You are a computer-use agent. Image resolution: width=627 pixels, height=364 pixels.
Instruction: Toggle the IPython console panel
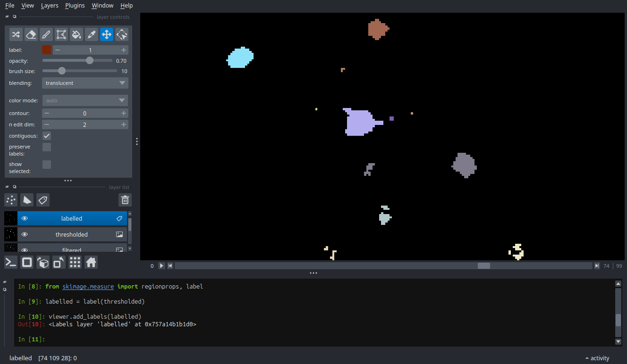(10, 262)
